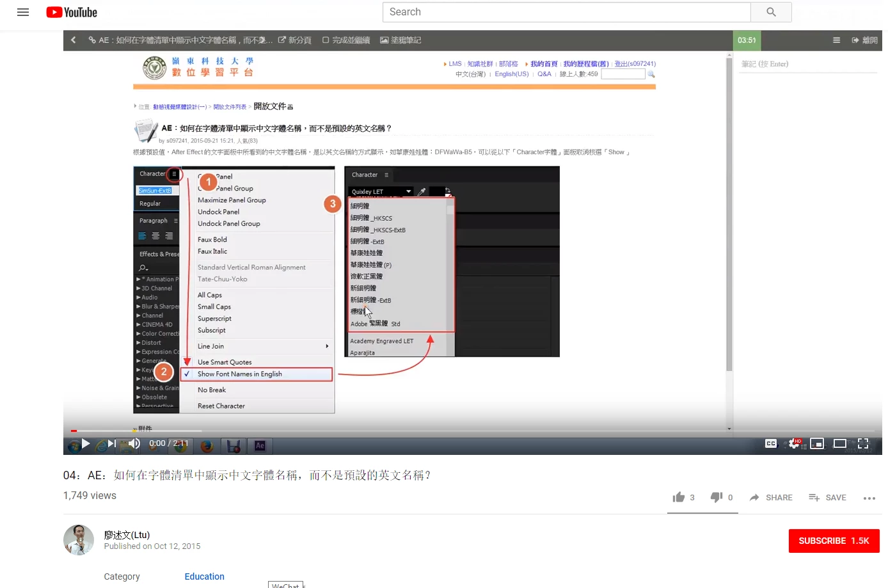
Task: Click the Character panel menu icon
Action: tap(174, 173)
